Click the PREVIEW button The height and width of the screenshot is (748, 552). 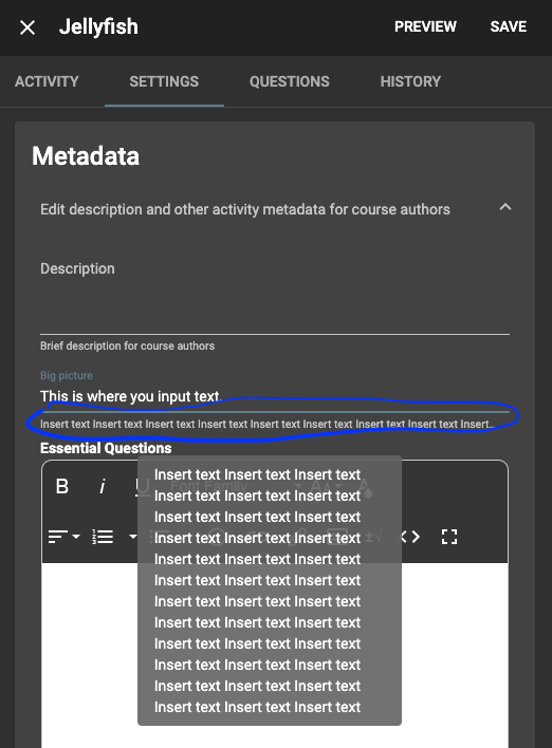[425, 27]
